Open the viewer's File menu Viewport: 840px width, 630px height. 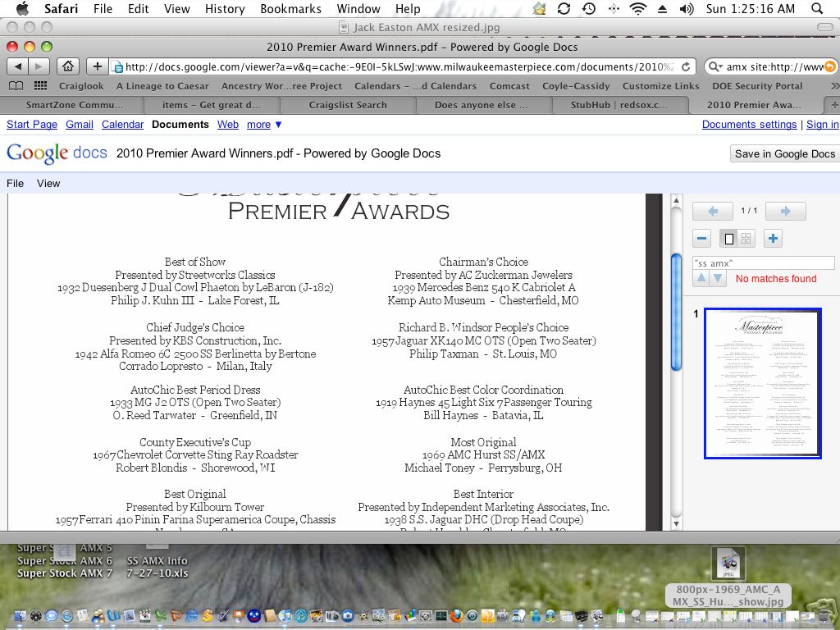coord(15,184)
